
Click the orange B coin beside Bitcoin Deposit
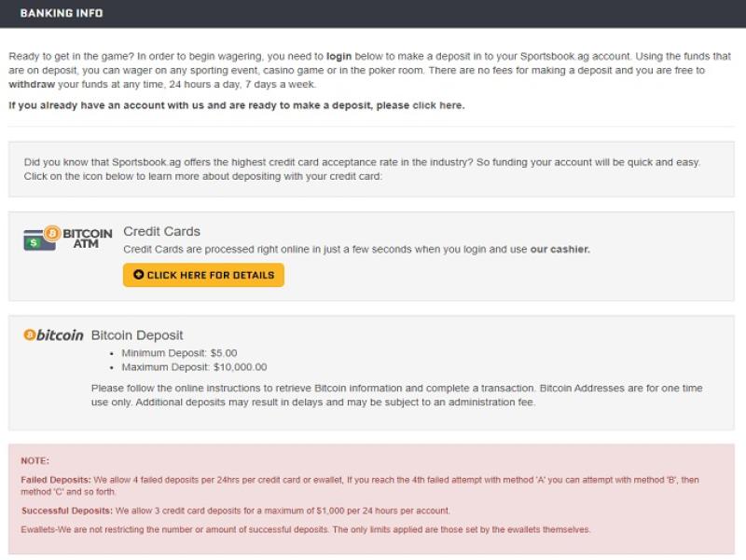30,335
